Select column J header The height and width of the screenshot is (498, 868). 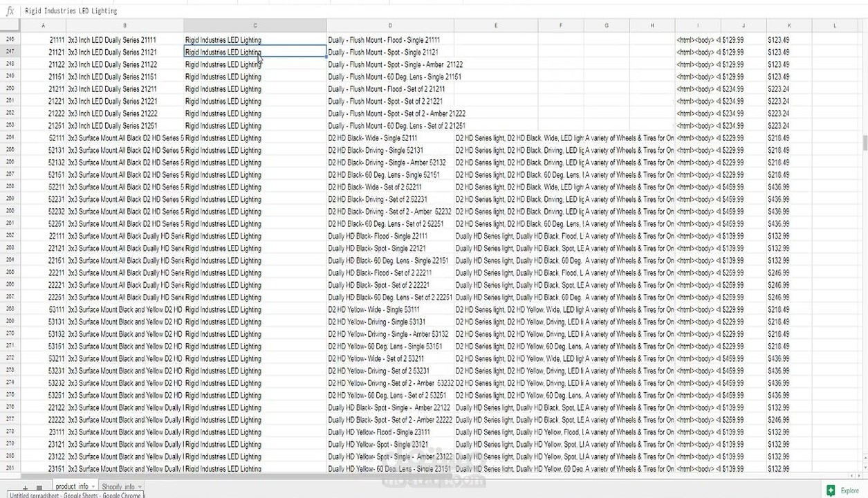pyautogui.click(x=744, y=26)
